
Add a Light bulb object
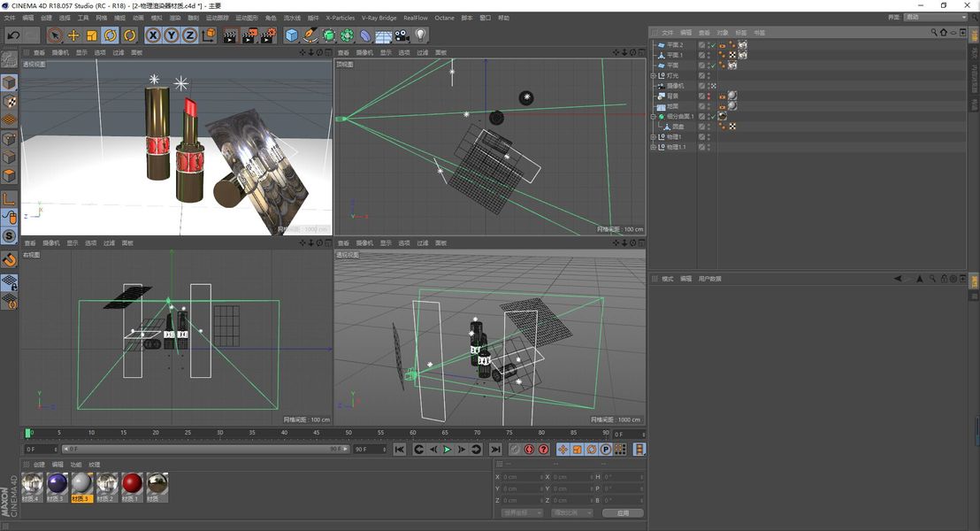click(421, 35)
